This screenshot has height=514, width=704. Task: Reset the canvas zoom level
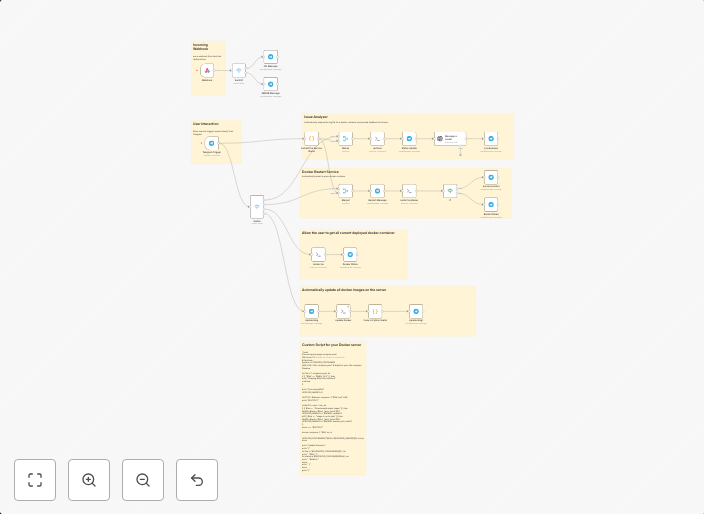tap(197, 480)
